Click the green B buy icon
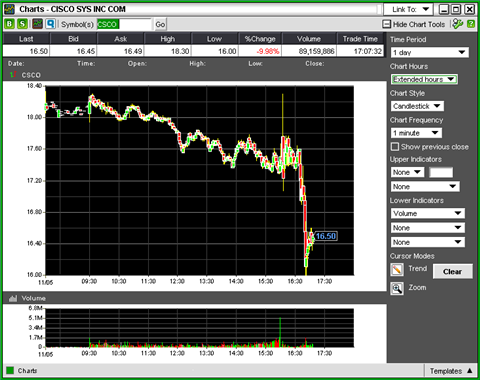The height and width of the screenshot is (380, 480). [x=10, y=24]
